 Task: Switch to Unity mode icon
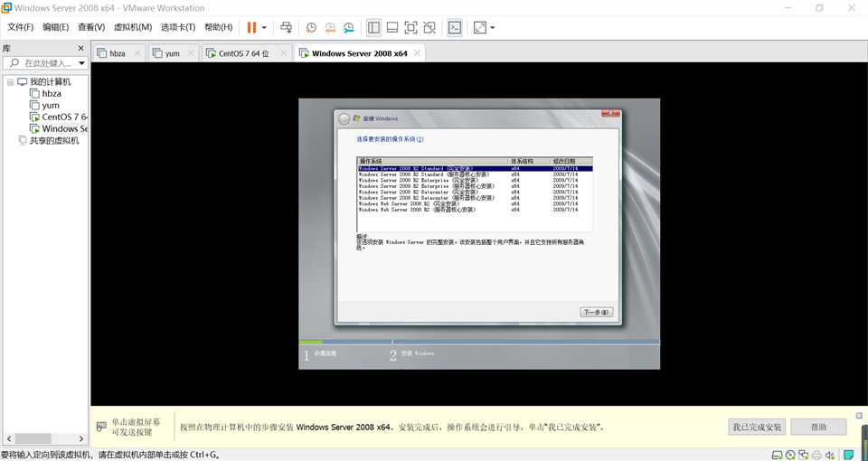point(429,27)
